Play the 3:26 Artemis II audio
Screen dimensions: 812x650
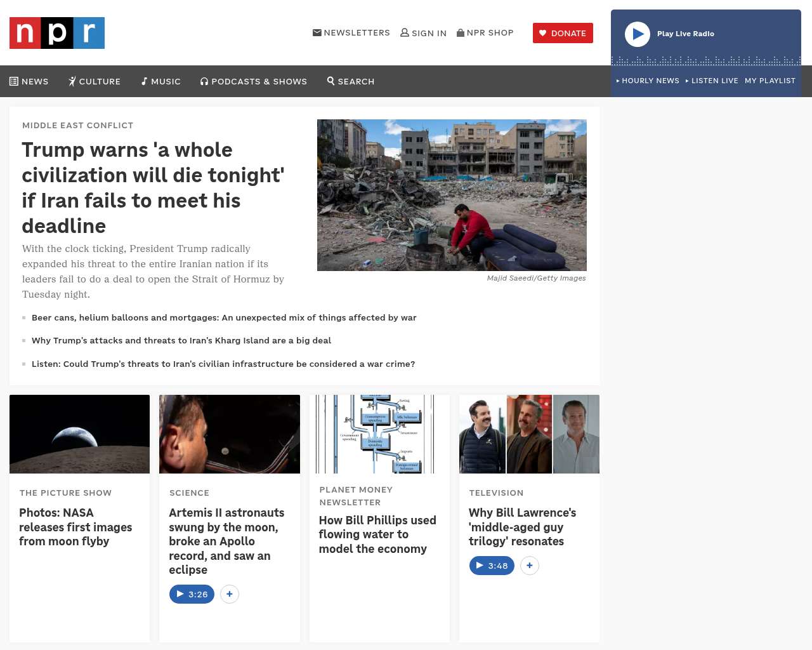pyautogui.click(x=192, y=594)
